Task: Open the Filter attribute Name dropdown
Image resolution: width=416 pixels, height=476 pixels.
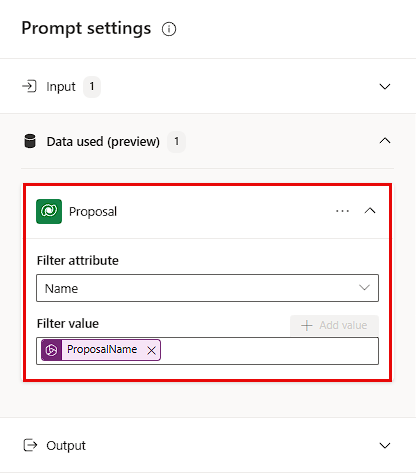Action: (x=207, y=288)
